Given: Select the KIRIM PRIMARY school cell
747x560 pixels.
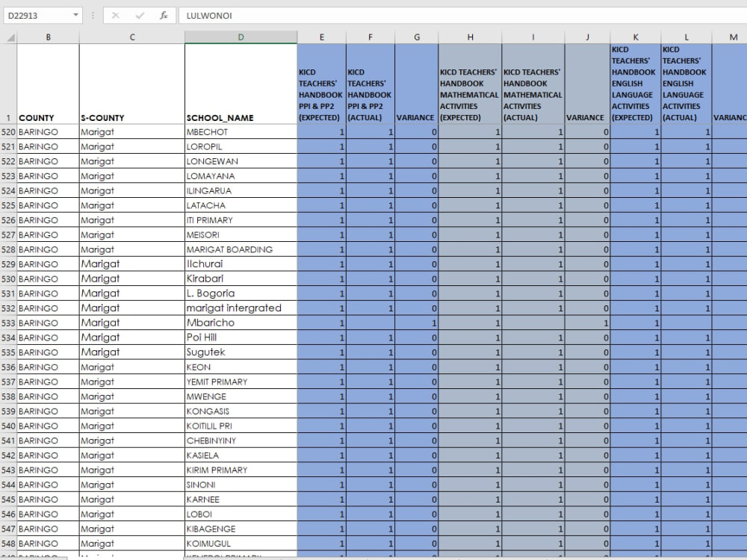Looking at the screenshot, I should click(x=241, y=470).
